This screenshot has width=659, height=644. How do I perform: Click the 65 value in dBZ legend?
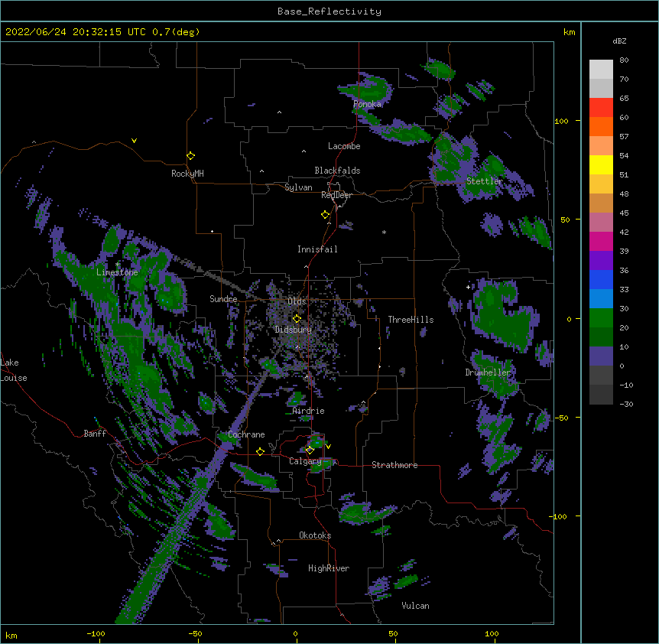[x=624, y=99]
